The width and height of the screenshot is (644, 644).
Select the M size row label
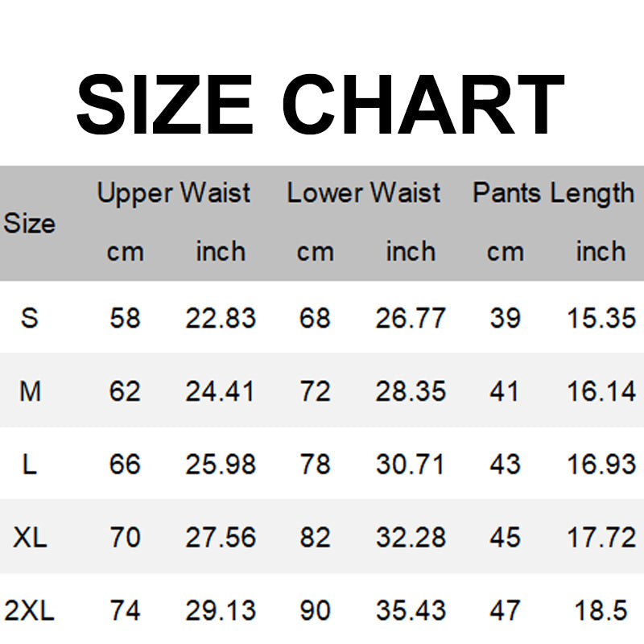[x=30, y=391]
